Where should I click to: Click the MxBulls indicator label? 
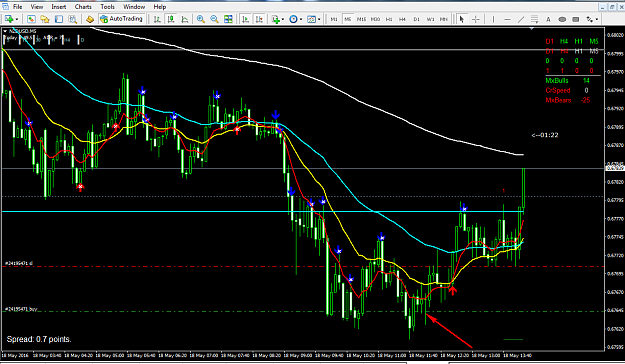[557, 81]
